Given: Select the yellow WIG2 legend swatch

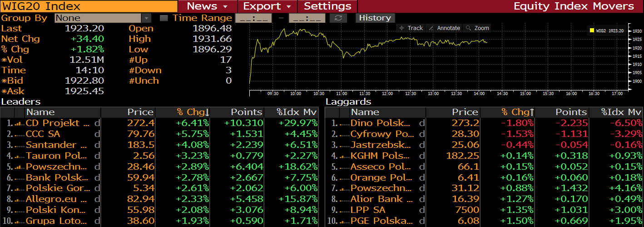Looking at the screenshot, I should coord(592,31).
